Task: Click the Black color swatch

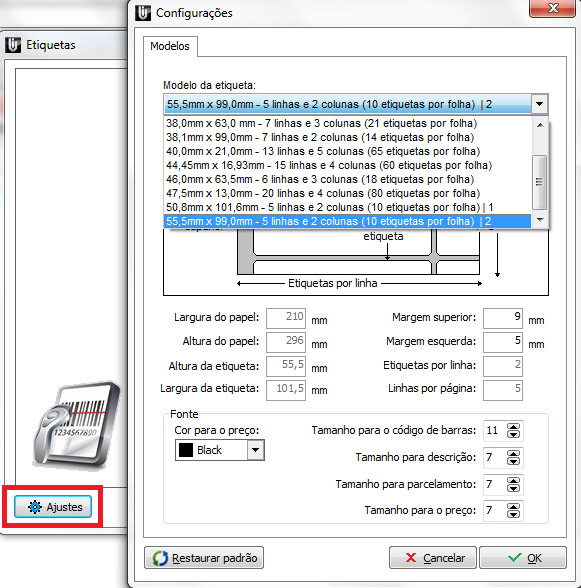Action: pos(186,450)
